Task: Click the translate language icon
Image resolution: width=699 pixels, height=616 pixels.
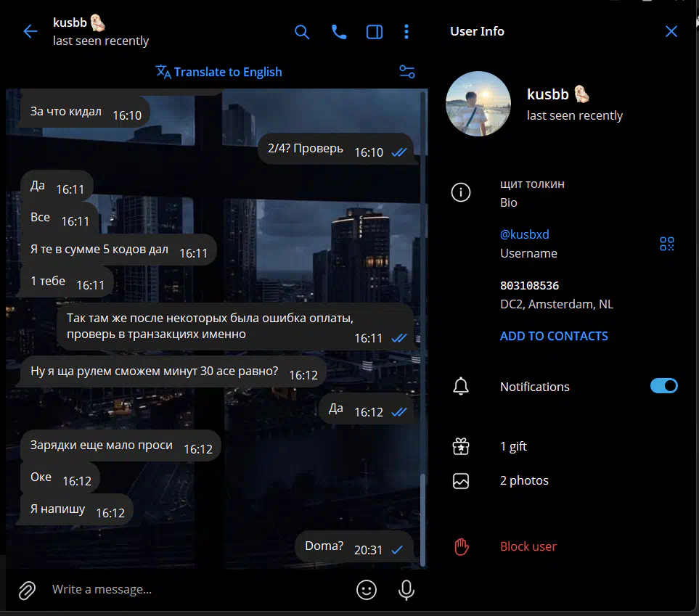Action: click(x=163, y=72)
